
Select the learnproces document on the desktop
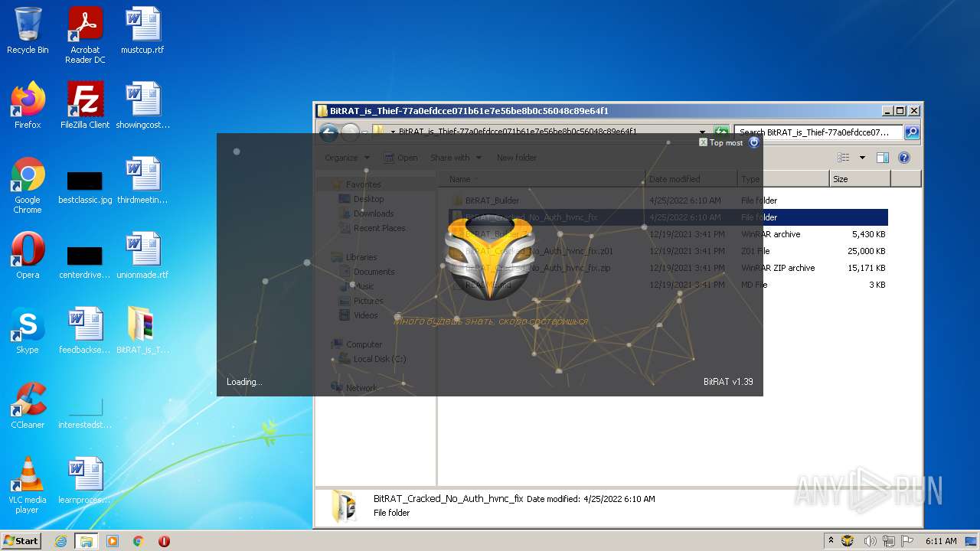coord(85,481)
